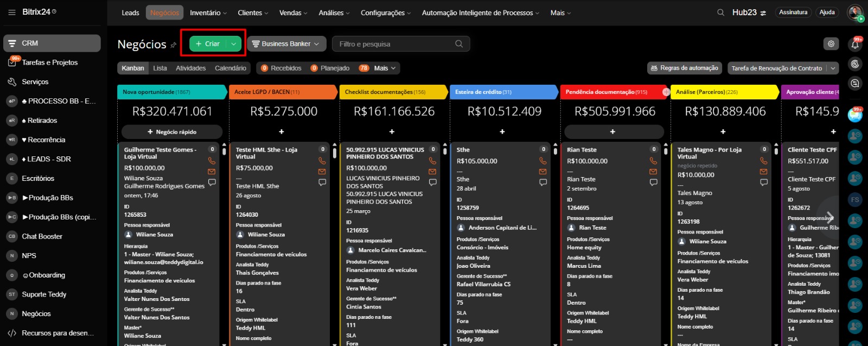The width and height of the screenshot is (868, 346).
Task: Click the phone icon on Guilherme Teste Gomes card
Action: (x=212, y=161)
